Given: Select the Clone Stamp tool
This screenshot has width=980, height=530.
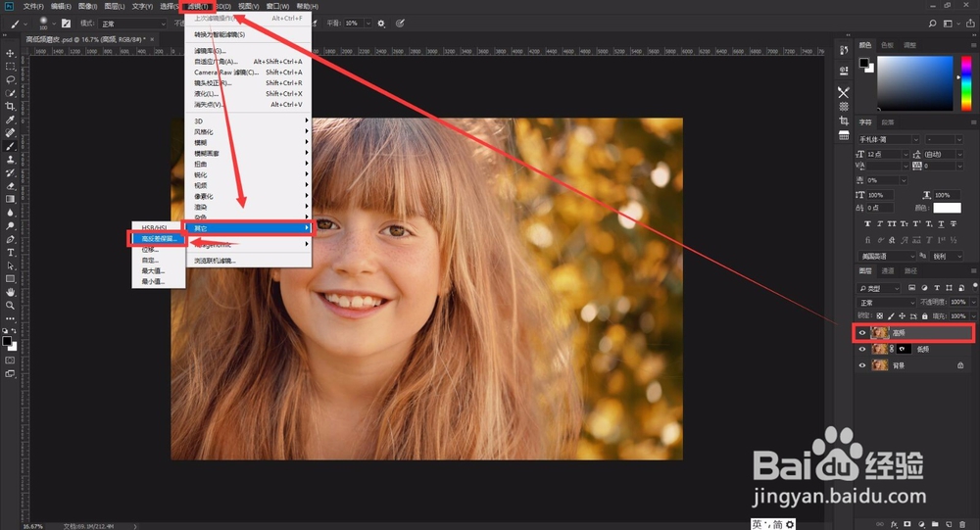Looking at the screenshot, I should click(x=10, y=160).
